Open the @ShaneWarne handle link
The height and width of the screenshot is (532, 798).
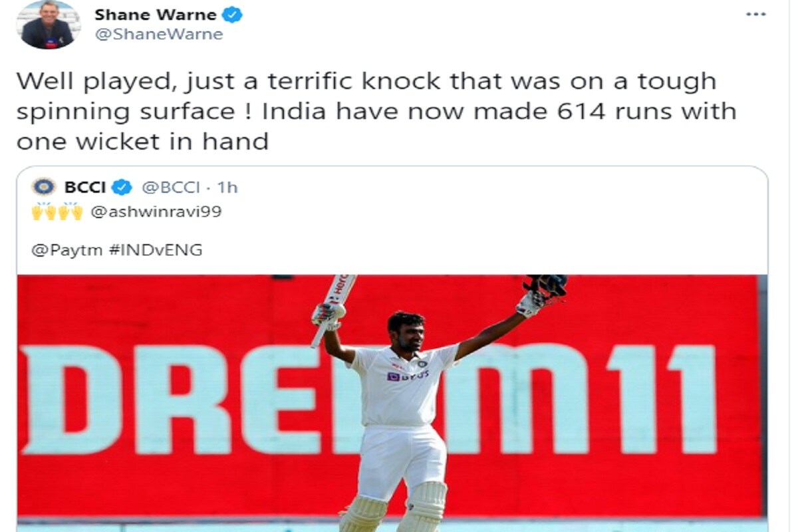click(159, 35)
